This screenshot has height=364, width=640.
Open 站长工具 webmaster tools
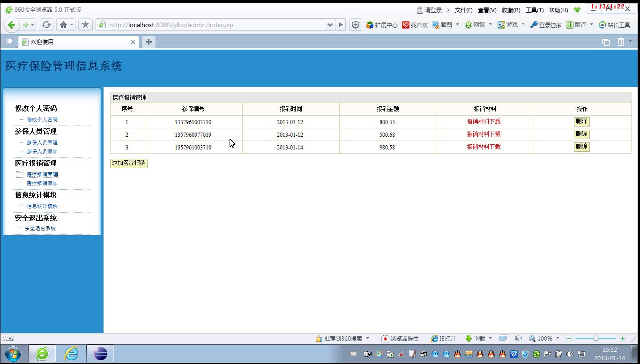[615, 25]
